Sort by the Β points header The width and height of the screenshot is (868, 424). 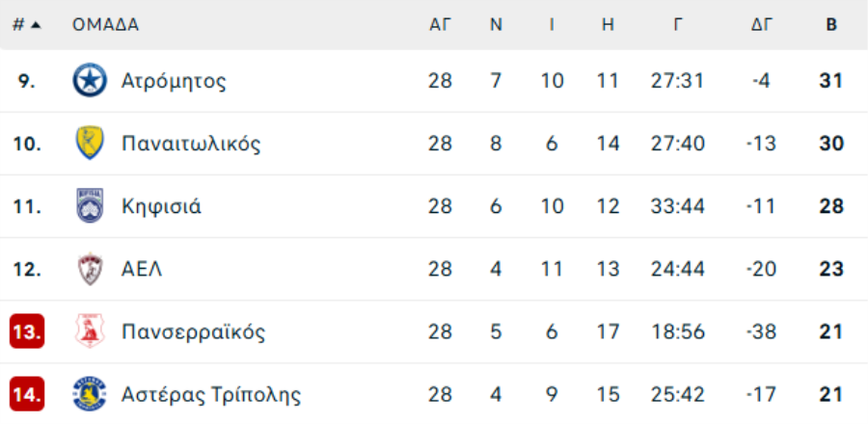[x=831, y=25]
